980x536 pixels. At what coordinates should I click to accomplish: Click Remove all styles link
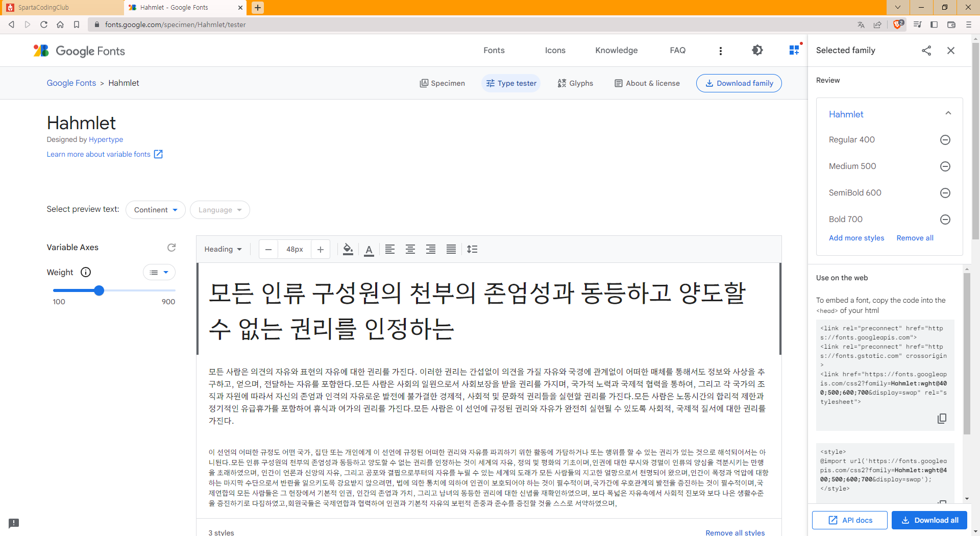[735, 532]
